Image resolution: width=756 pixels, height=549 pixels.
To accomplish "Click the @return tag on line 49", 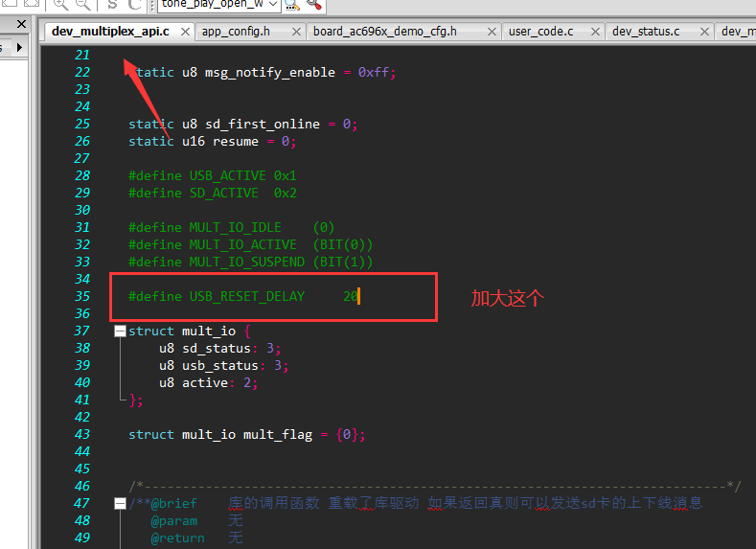I will pyautogui.click(x=178, y=538).
